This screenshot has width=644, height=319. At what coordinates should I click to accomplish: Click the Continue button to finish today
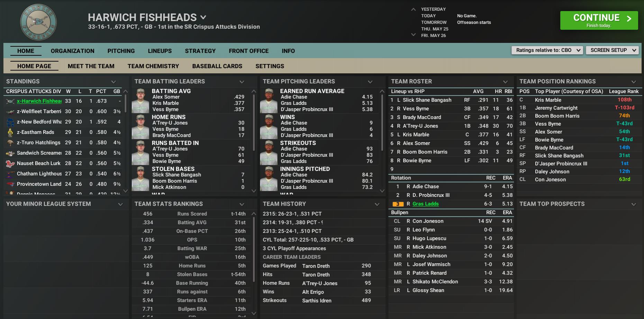pos(599,20)
